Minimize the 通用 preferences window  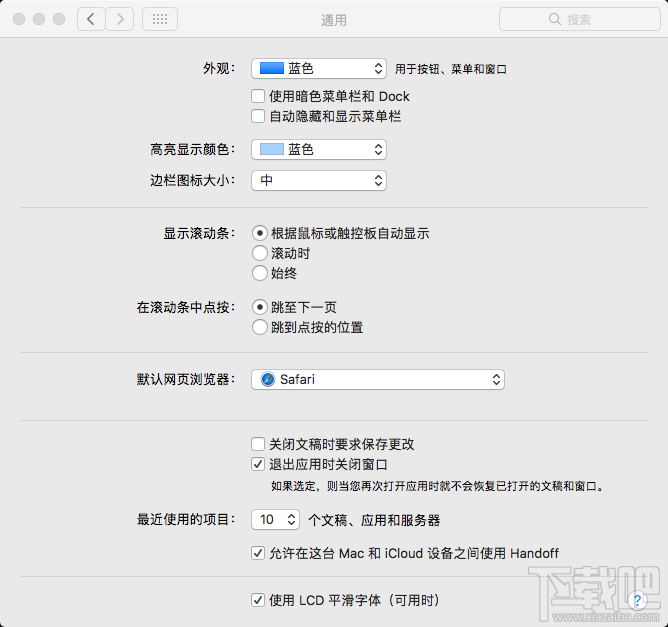pos(39,19)
